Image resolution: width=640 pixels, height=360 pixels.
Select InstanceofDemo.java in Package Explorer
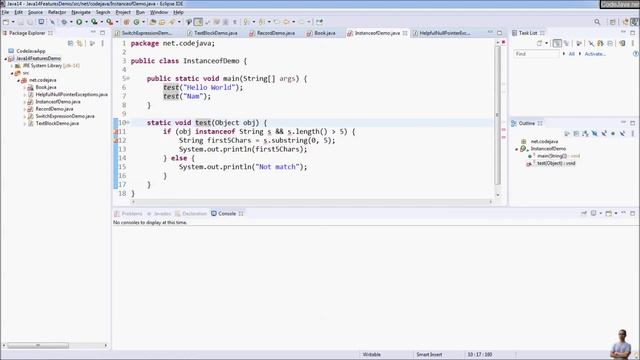[58, 102]
